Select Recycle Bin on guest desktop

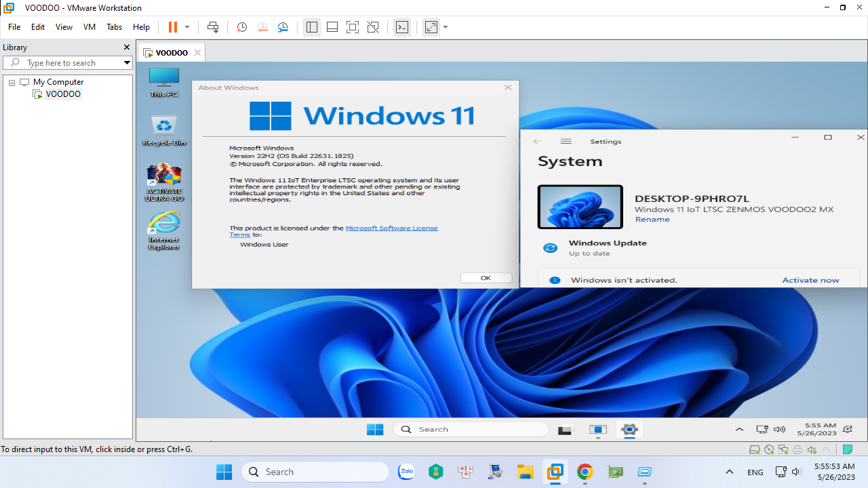coord(164,131)
